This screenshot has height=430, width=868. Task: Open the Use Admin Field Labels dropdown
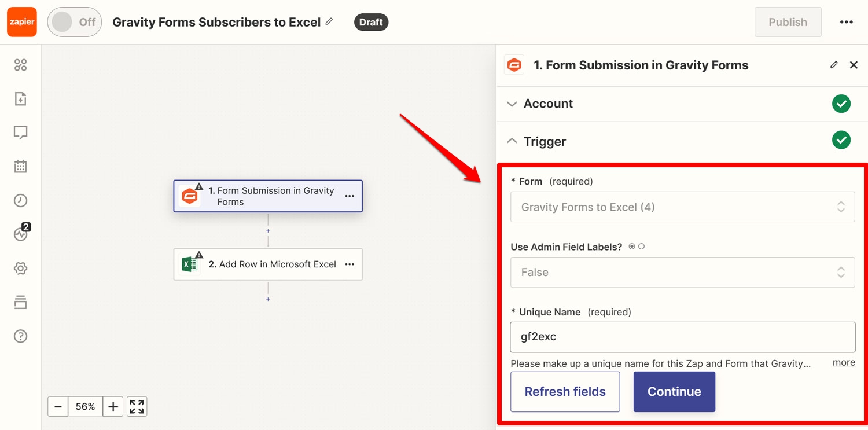(682, 272)
